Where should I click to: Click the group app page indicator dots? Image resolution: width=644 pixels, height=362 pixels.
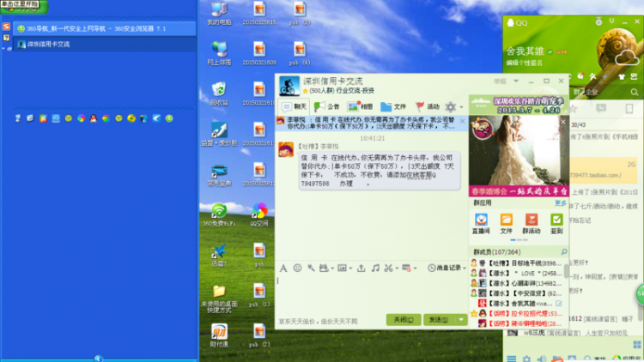[519, 239]
